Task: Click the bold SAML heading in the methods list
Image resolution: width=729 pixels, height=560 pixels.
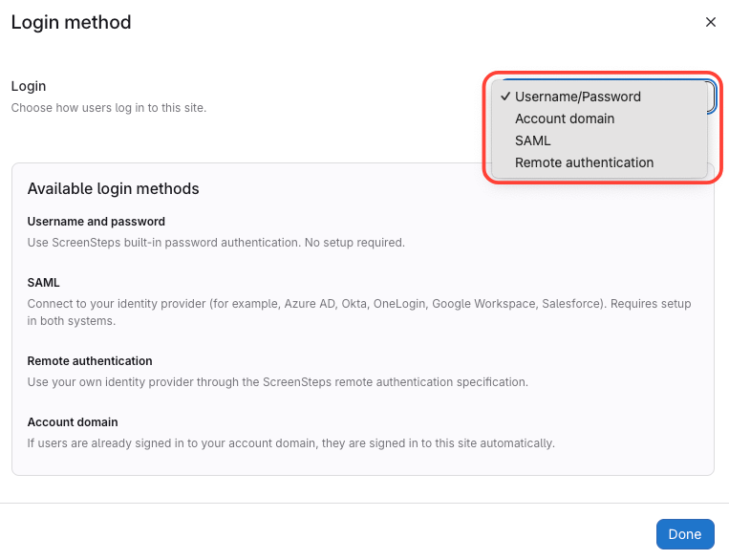Action: coord(43,282)
